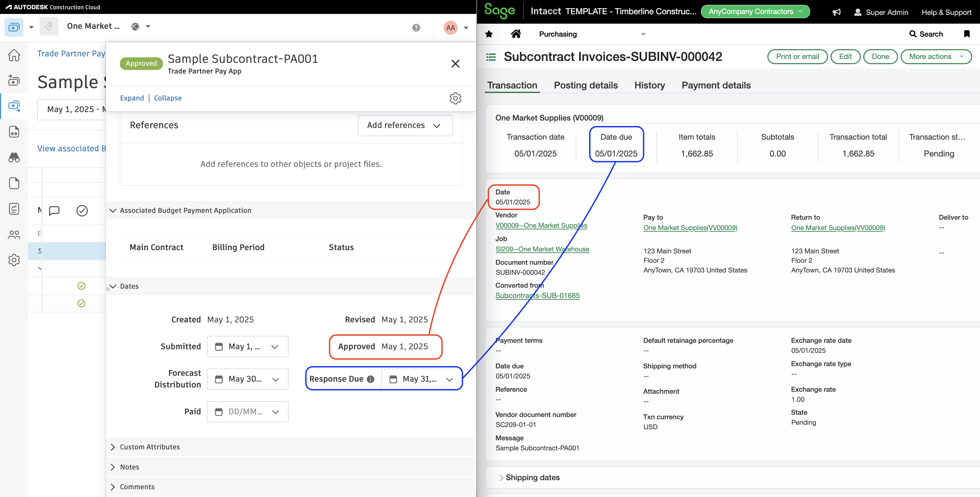Go to the Sage Intacct home icon
Screen dimensions: 980x497
(x=516, y=34)
